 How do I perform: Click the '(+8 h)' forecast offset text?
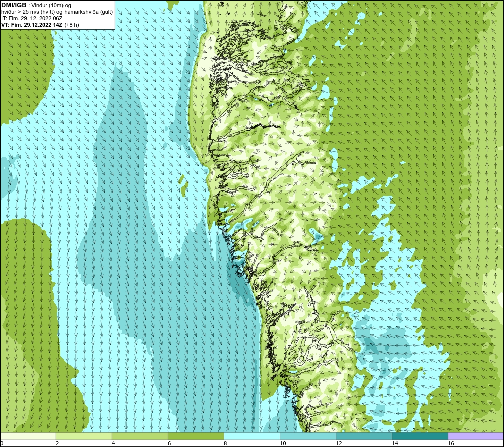(x=72, y=25)
